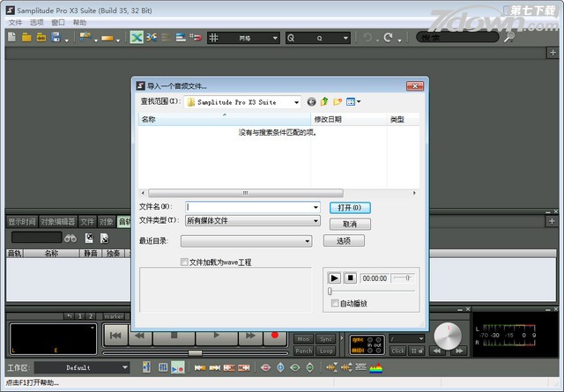This screenshot has height=392, width=564.
Task: Open the '文件名' filename dropdown arrow
Action: pyautogui.click(x=315, y=207)
